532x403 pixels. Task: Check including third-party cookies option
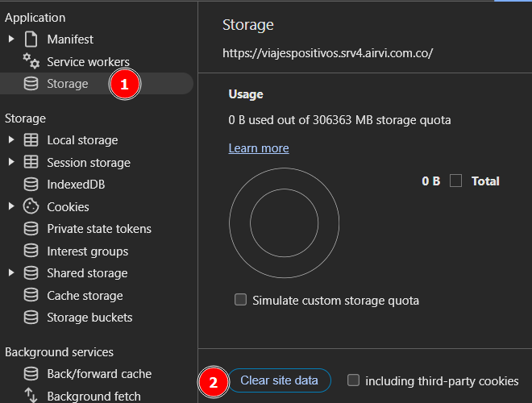pyautogui.click(x=353, y=380)
